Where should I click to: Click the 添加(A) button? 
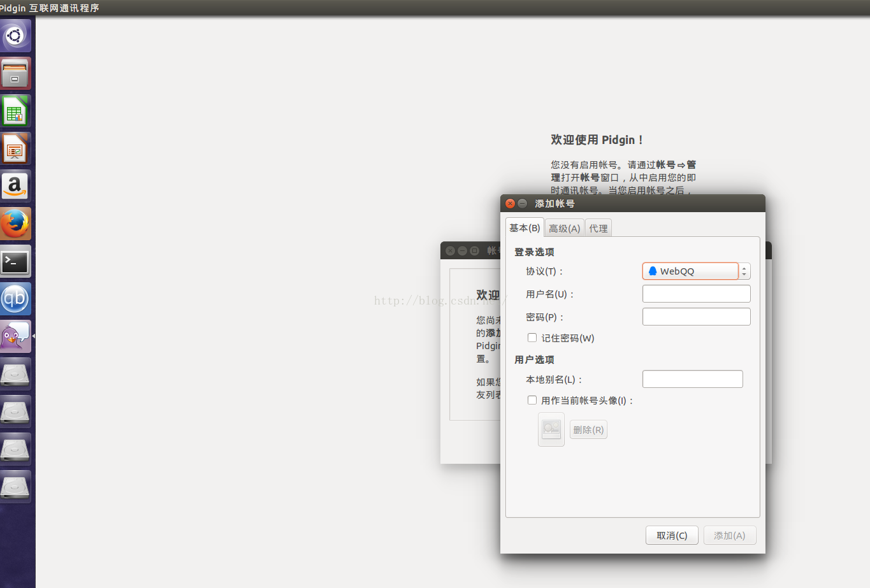click(730, 535)
